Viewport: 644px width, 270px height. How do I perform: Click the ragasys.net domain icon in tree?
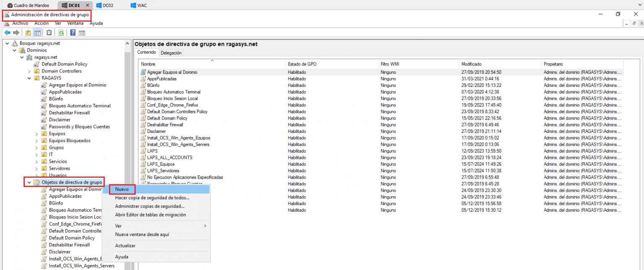(29, 57)
